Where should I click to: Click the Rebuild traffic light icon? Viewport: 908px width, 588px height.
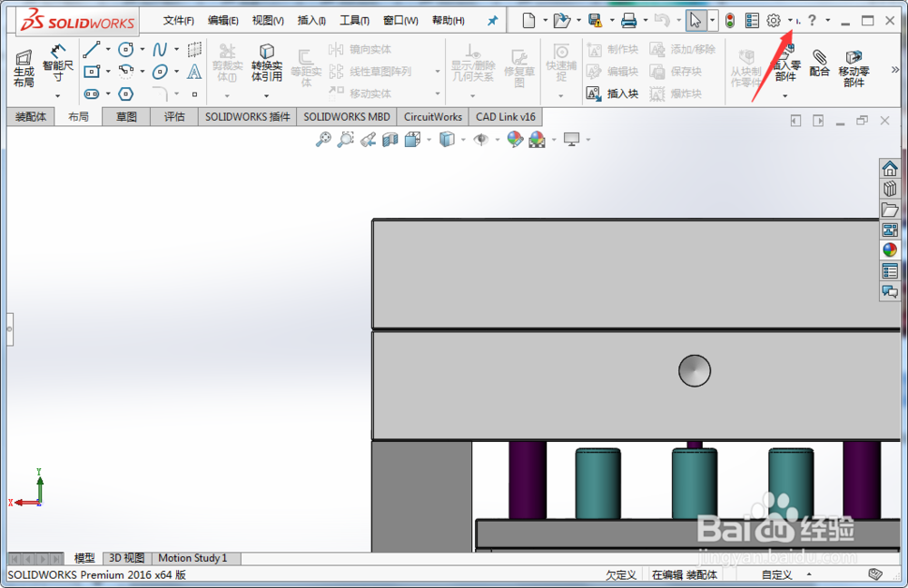(x=730, y=21)
